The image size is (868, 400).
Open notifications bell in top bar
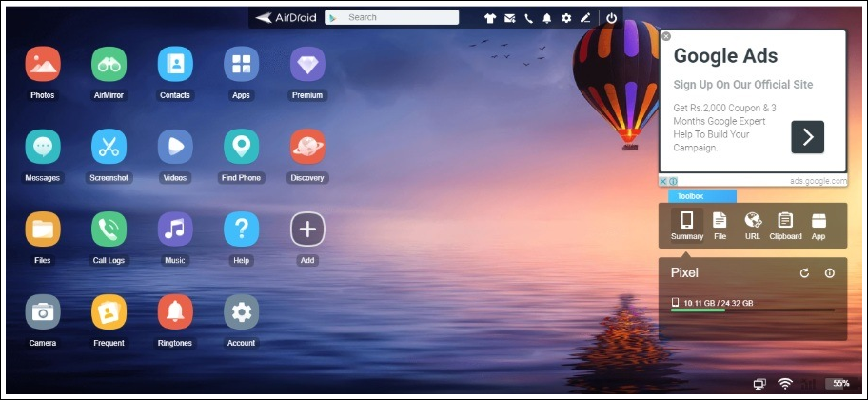(547, 18)
